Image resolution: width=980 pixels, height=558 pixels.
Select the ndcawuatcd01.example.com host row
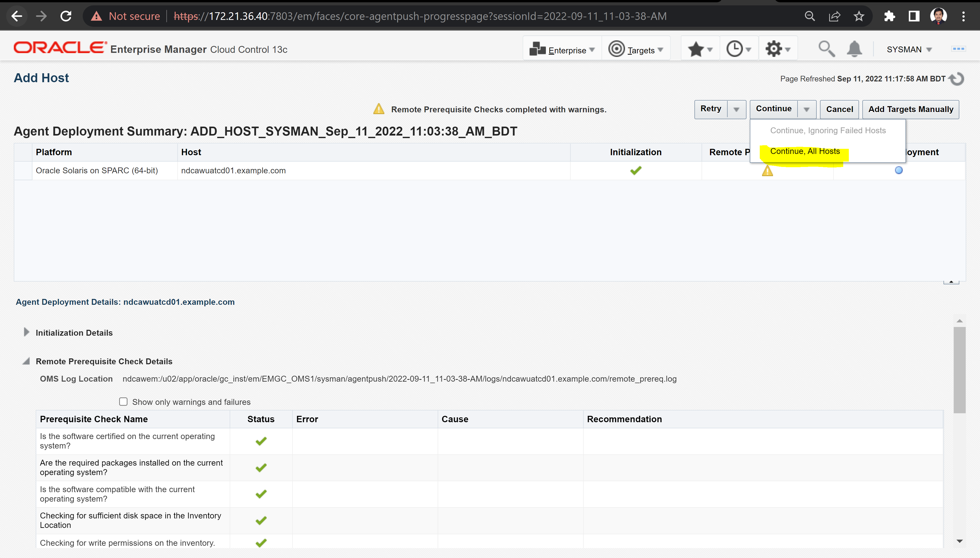click(489, 171)
